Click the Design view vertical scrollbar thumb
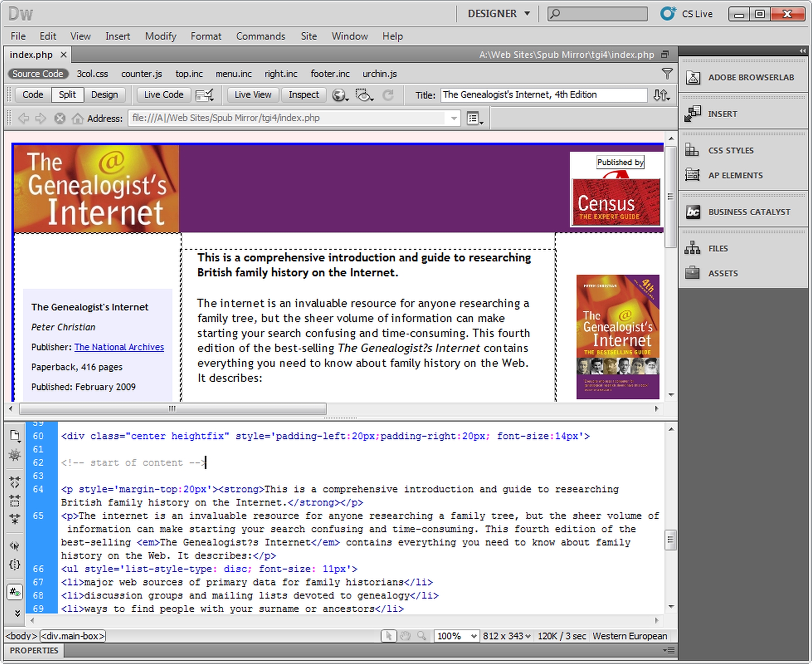The width and height of the screenshot is (812, 664). point(671,197)
